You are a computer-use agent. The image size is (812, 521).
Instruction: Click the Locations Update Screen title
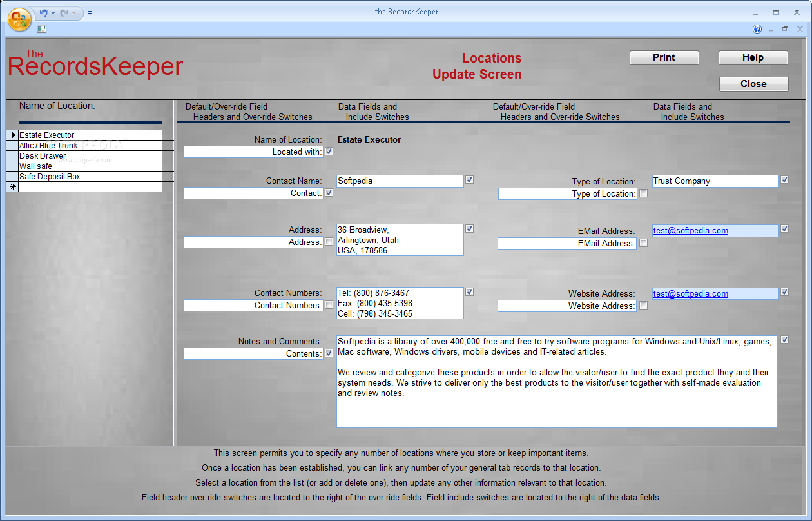[478, 66]
